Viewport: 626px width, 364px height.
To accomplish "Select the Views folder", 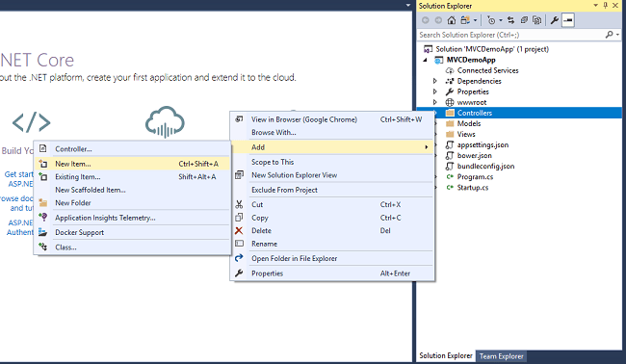I will point(466,134).
